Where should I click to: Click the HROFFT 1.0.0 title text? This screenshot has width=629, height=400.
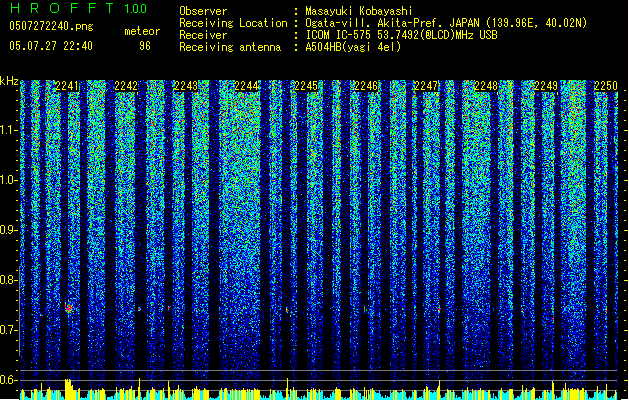pos(78,8)
